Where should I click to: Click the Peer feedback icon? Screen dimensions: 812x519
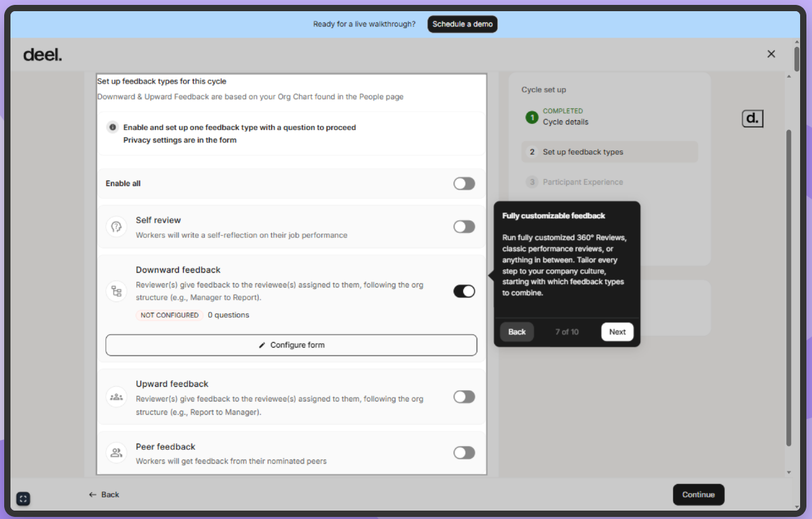tap(116, 453)
